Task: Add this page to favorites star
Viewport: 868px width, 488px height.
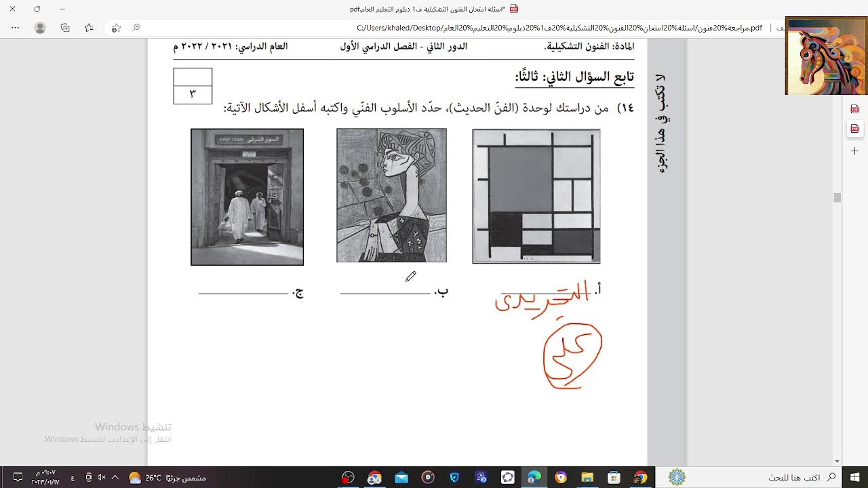Action: 116,28
